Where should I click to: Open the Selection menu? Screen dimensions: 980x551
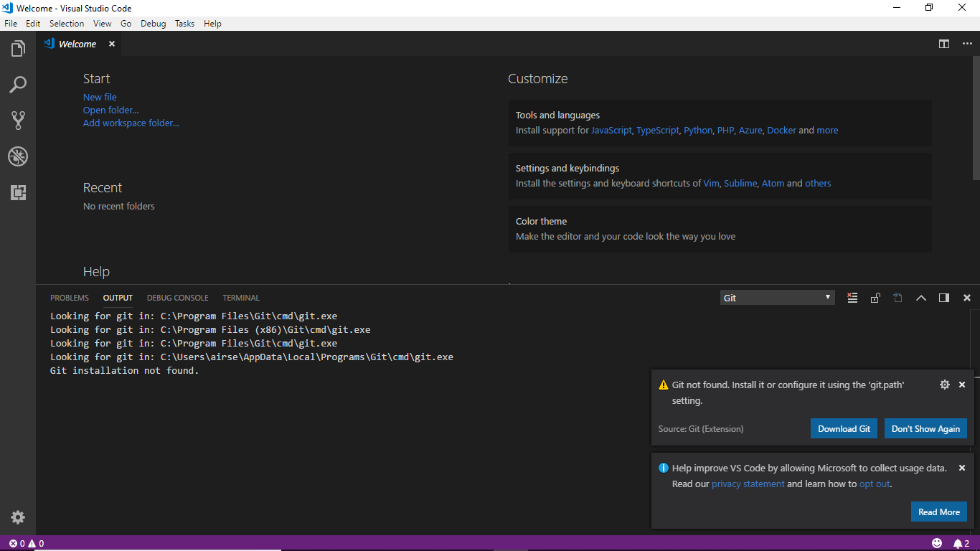coord(67,24)
